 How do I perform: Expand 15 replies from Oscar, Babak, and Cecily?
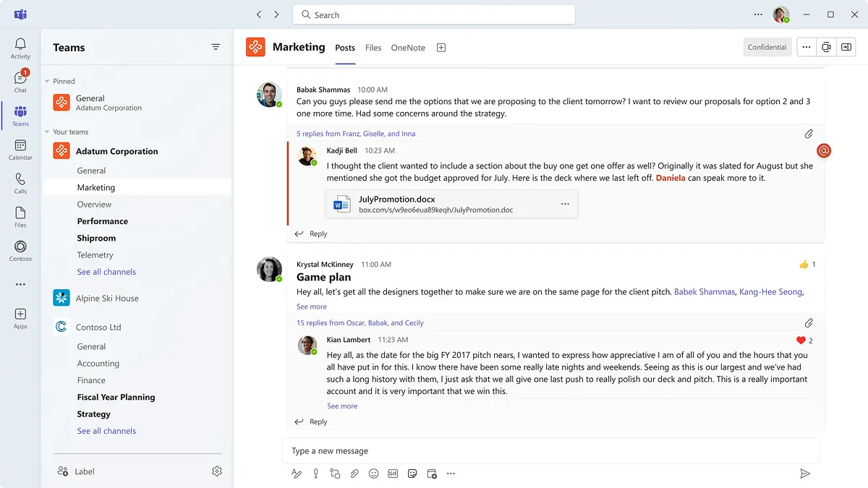tap(360, 323)
